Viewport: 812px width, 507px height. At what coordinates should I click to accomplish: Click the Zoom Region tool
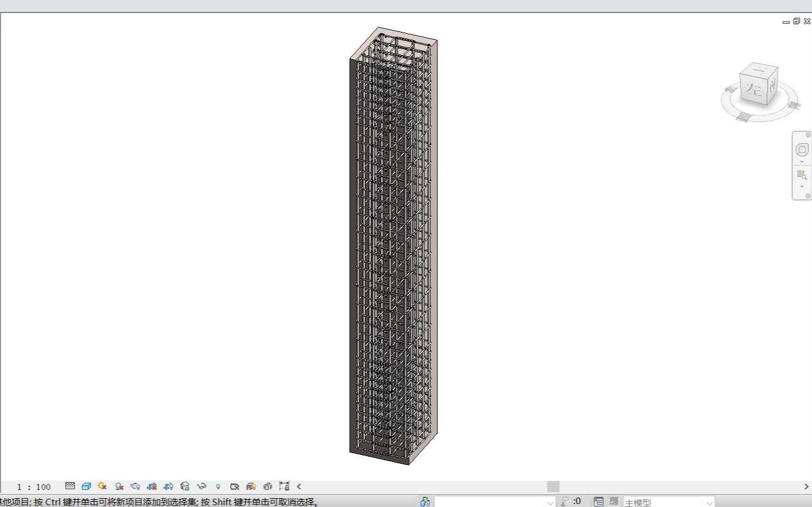point(802,175)
